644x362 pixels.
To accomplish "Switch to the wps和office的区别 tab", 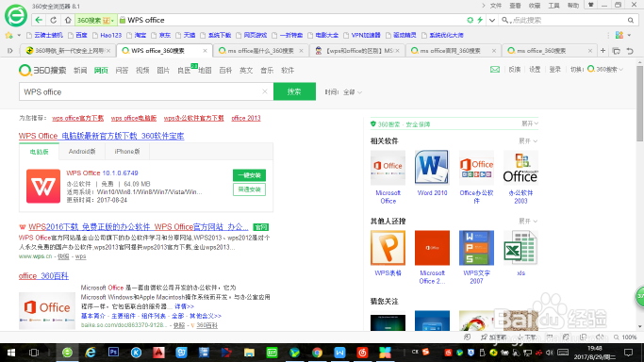I will point(357,51).
